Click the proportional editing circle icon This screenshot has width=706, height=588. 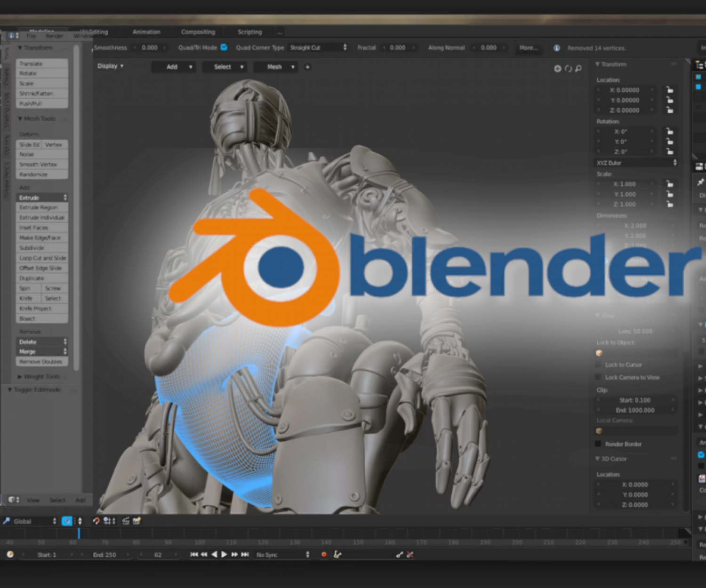coord(67,521)
